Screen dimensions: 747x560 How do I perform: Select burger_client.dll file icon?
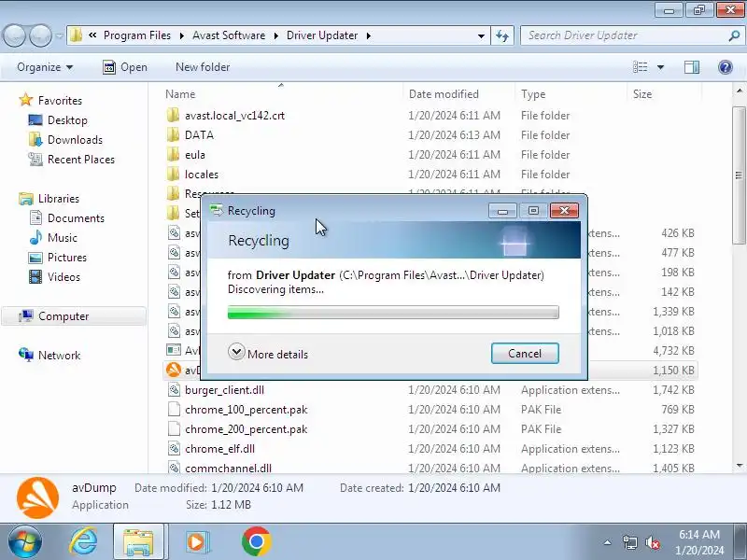click(x=174, y=389)
